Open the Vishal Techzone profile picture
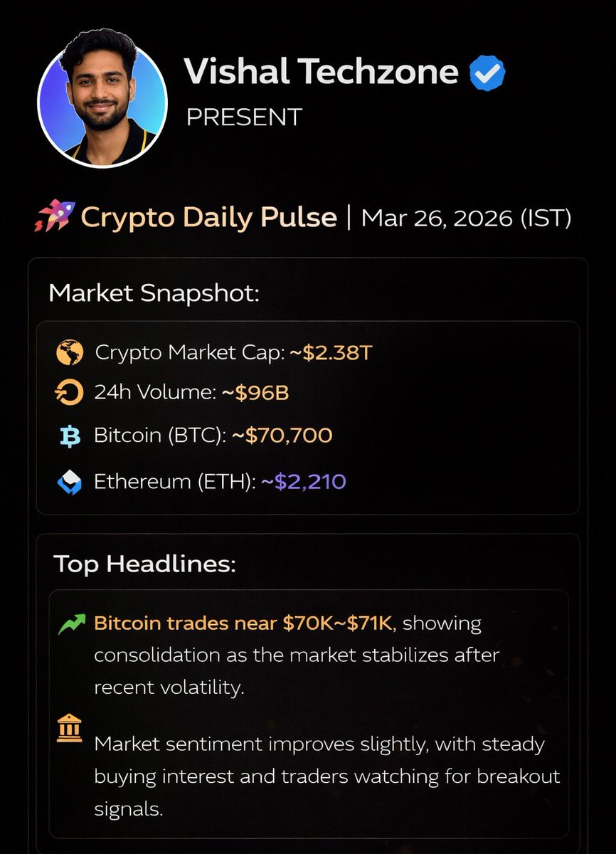 coord(103,99)
